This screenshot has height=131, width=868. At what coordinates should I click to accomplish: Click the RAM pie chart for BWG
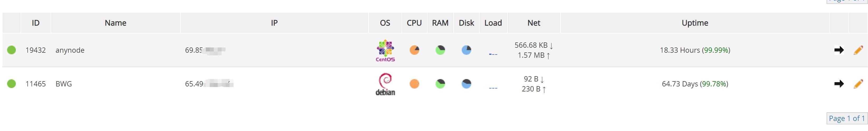click(x=440, y=84)
